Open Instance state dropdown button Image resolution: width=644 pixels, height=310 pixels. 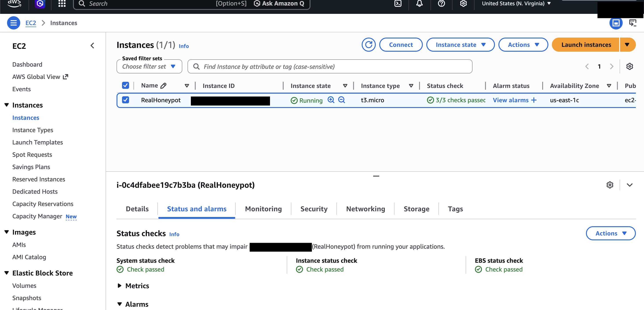click(460, 45)
